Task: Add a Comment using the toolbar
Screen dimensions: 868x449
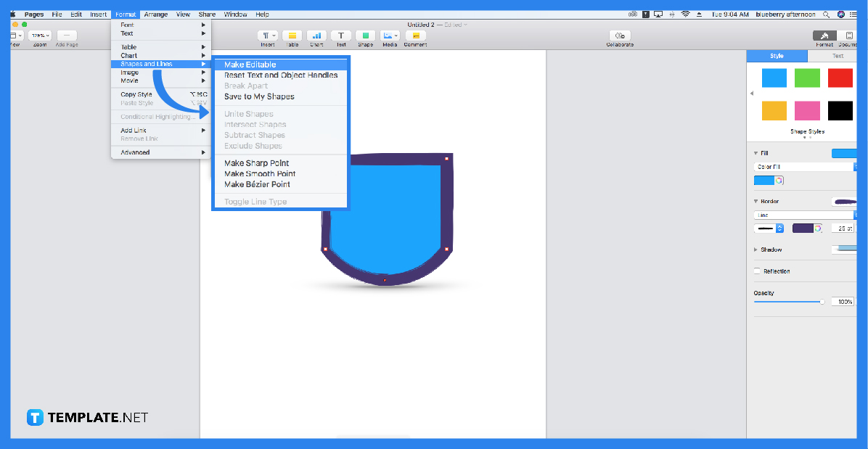Action: pos(414,37)
